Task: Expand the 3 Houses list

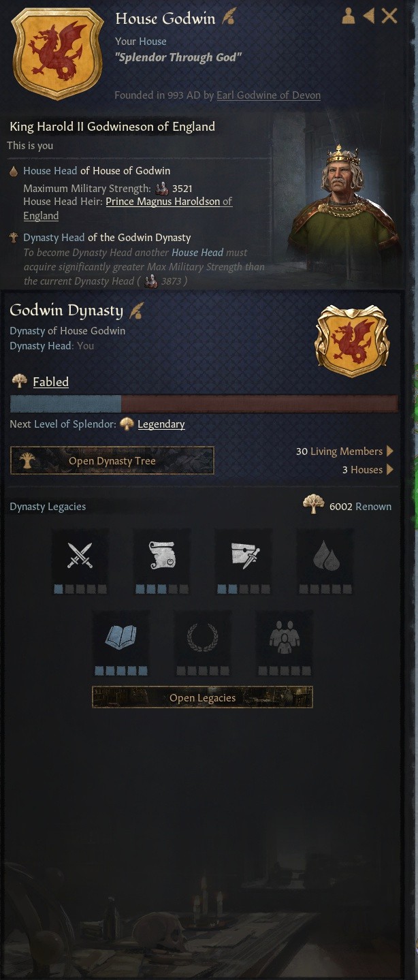Action: pyautogui.click(x=368, y=469)
